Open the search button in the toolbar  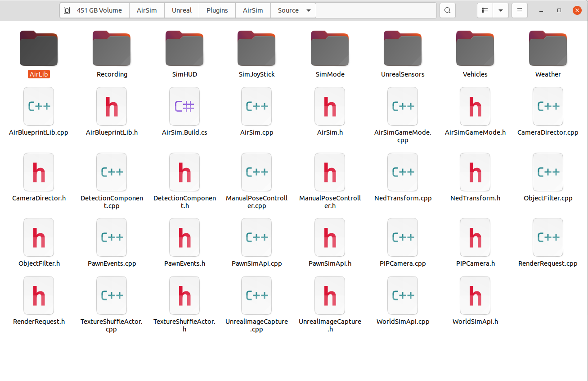(447, 10)
